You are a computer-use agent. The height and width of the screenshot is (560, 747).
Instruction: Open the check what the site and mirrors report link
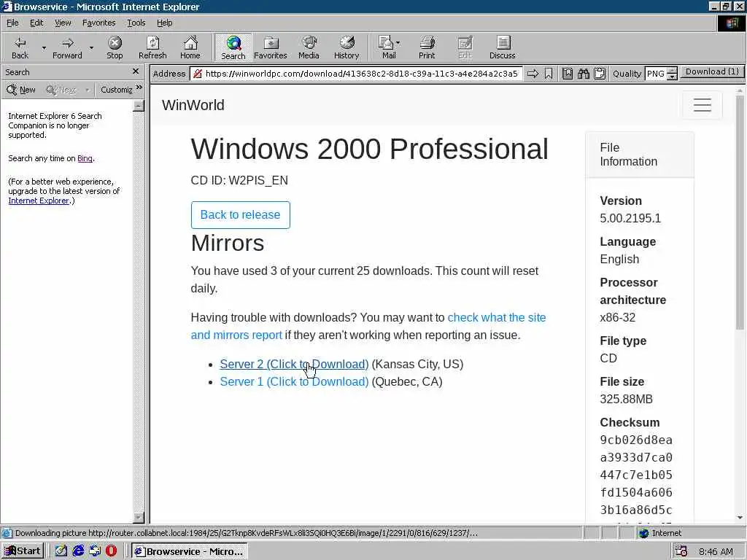(x=496, y=318)
